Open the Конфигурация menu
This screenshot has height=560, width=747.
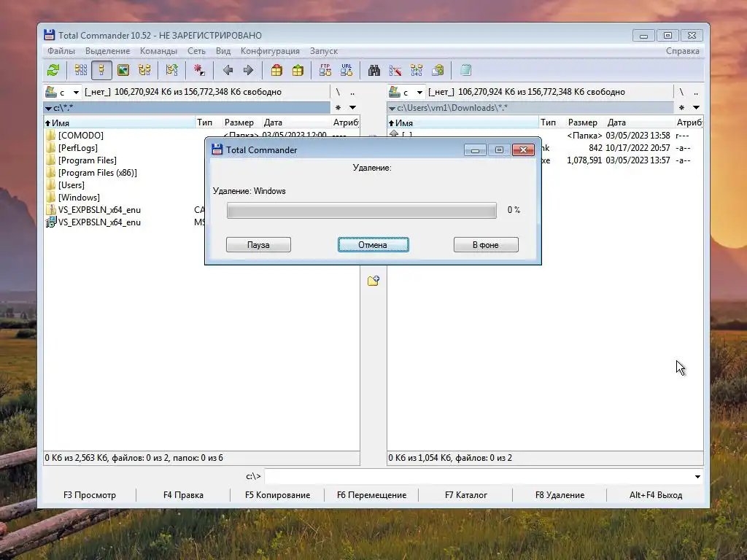270,51
